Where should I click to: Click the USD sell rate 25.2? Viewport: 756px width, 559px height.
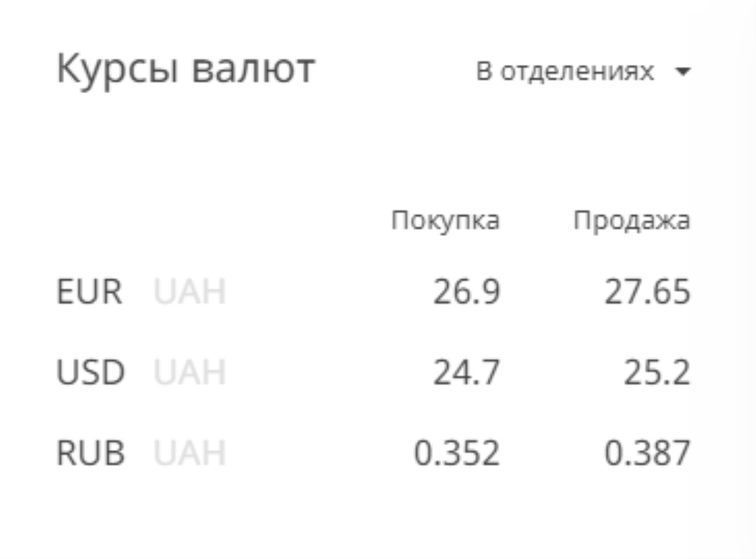click(657, 373)
